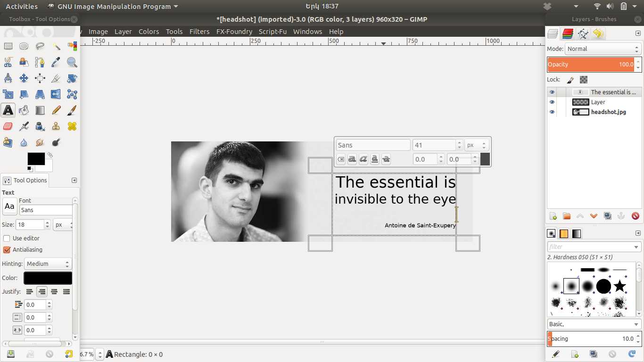Select the Zoom magnifier tool
Viewport: 644px width, 362px height.
tap(72, 62)
